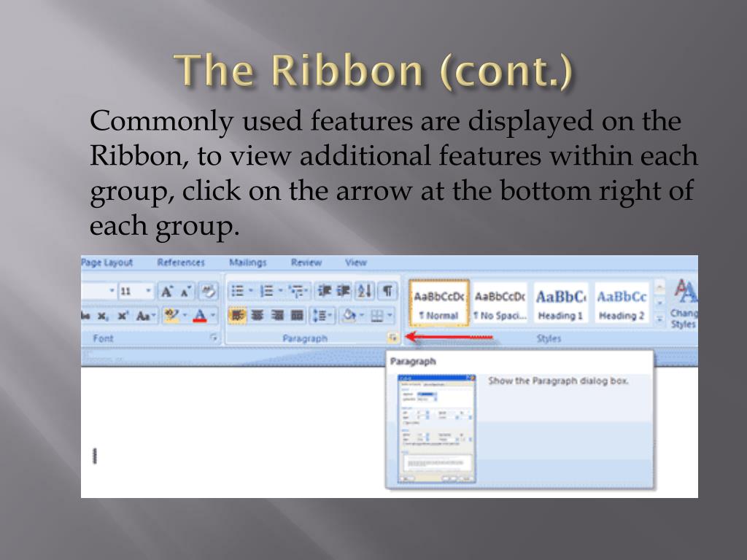Insert a numbered list

pyautogui.click(x=266, y=291)
